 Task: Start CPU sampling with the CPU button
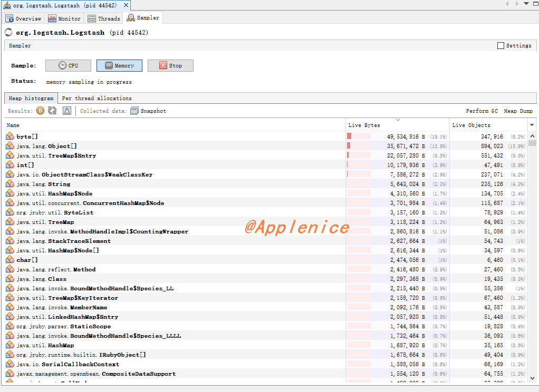coord(68,65)
